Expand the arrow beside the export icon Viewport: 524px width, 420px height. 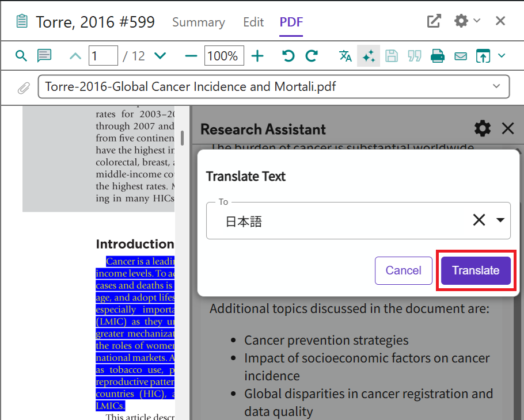[x=501, y=56]
